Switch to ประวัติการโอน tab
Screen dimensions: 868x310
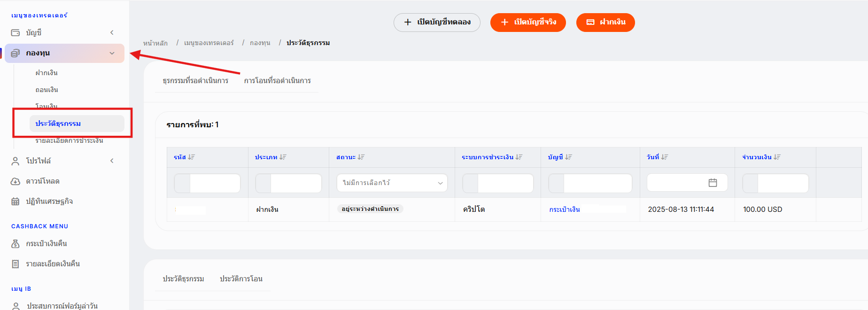[241, 279]
